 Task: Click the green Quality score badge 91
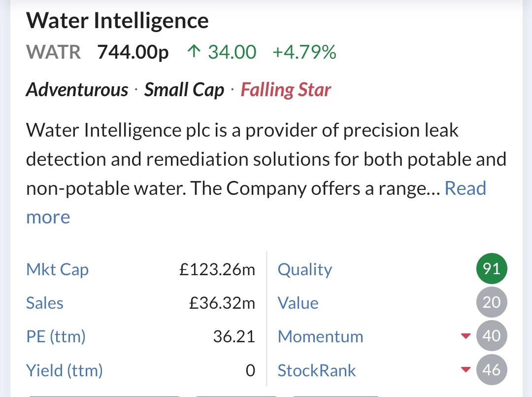coord(492,269)
